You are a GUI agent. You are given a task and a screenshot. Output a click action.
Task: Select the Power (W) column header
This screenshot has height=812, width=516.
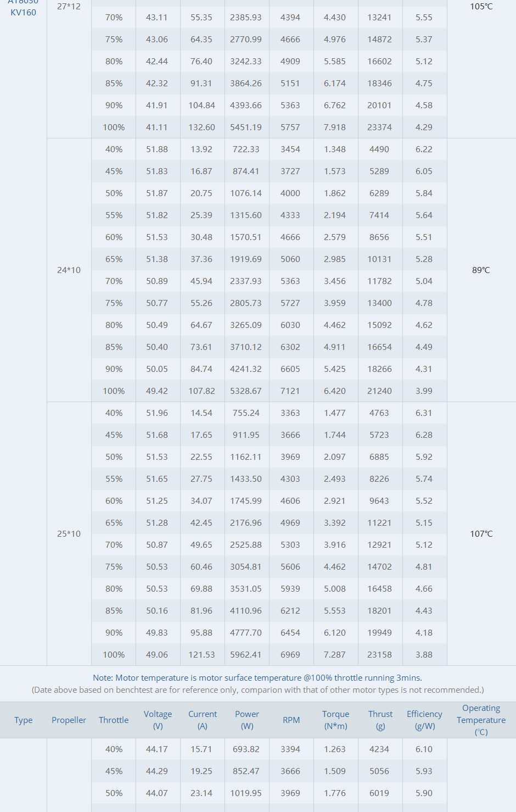247,720
